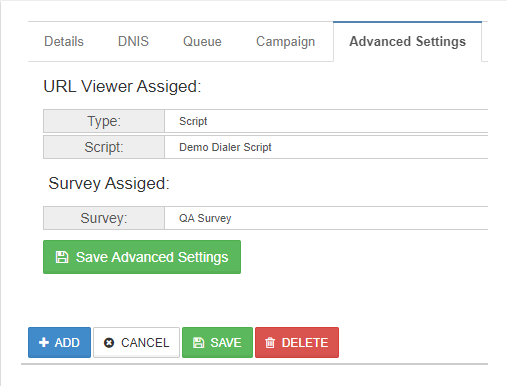This screenshot has height=386, width=507.
Task: Click the blue ADD button
Action: 59,342
